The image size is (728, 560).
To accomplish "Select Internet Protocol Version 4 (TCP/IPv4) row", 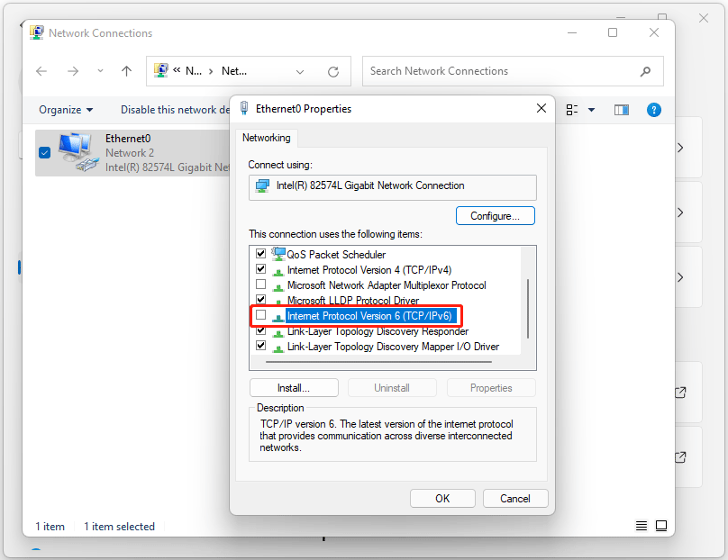I will coord(369,270).
